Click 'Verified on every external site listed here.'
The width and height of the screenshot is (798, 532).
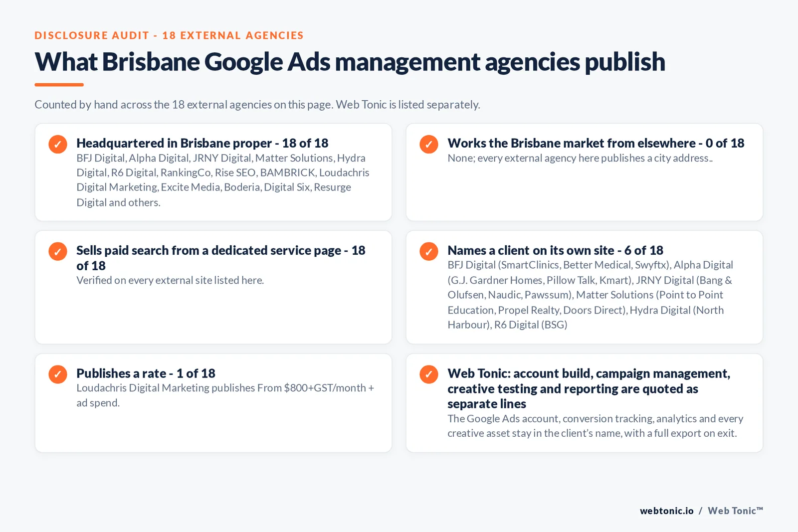(170, 280)
